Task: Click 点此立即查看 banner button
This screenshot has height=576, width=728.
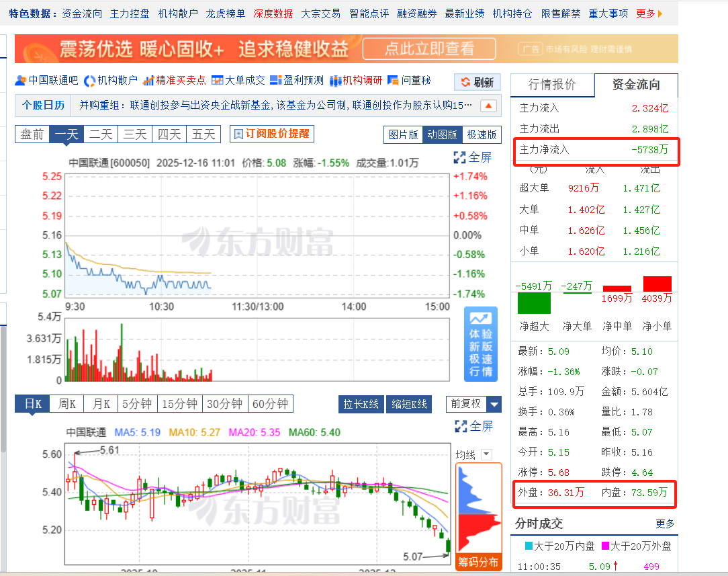Action: [x=429, y=49]
